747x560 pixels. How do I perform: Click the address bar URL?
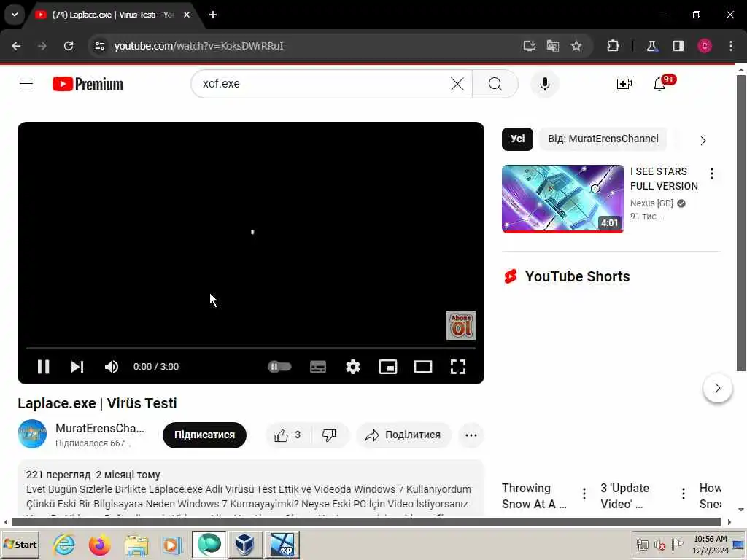click(199, 46)
